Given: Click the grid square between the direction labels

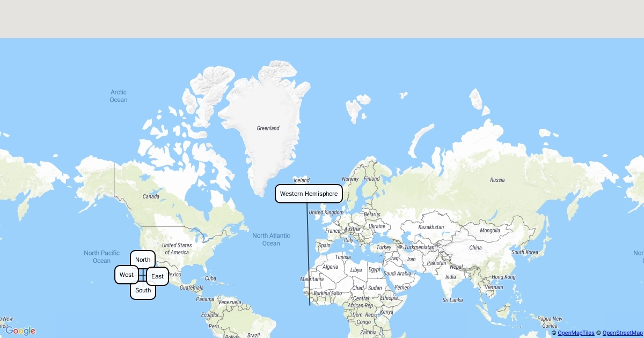Looking at the screenshot, I should coord(142,275).
